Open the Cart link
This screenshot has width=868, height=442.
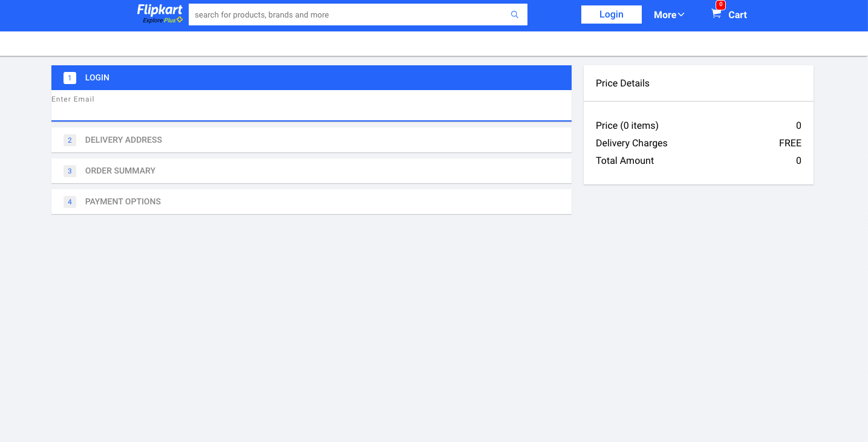point(737,15)
